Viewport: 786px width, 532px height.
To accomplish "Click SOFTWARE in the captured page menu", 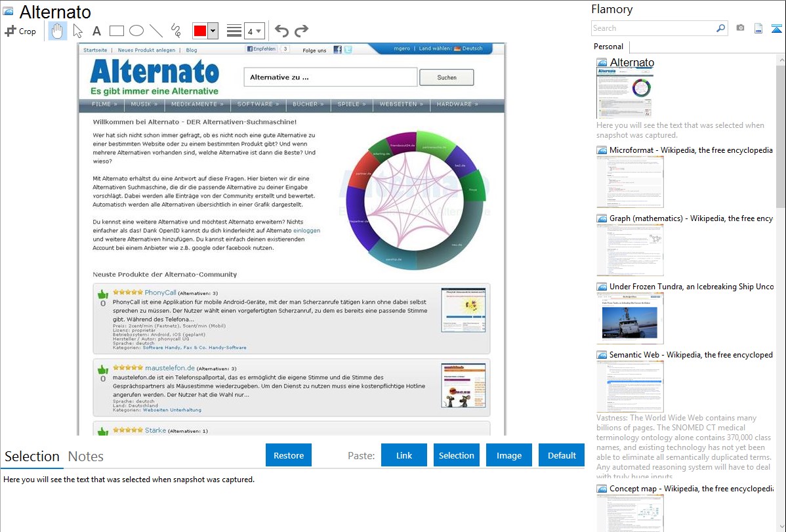I will pyautogui.click(x=258, y=104).
